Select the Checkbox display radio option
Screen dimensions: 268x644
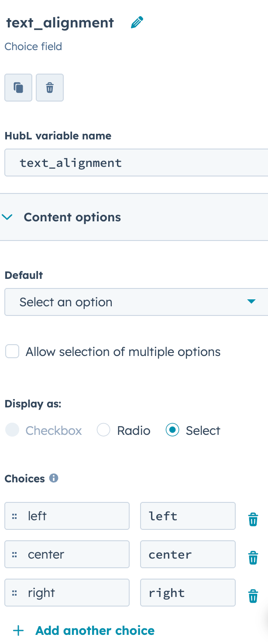click(x=12, y=430)
